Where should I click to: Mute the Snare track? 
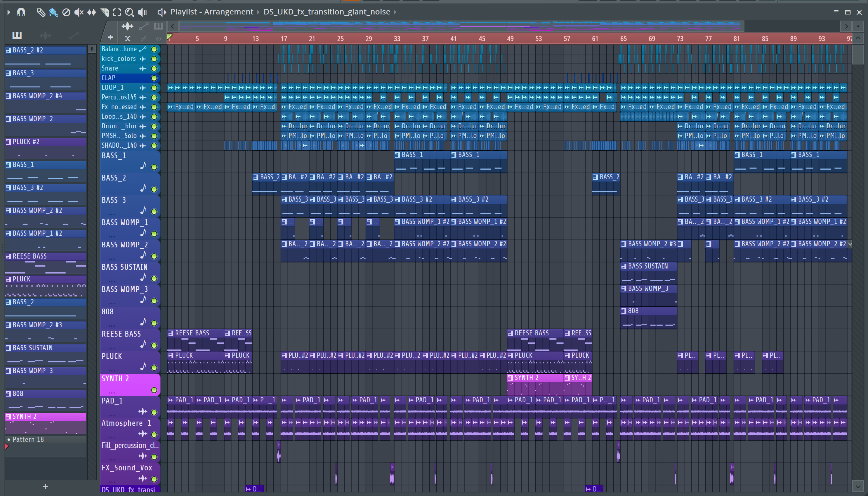pos(154,68)
